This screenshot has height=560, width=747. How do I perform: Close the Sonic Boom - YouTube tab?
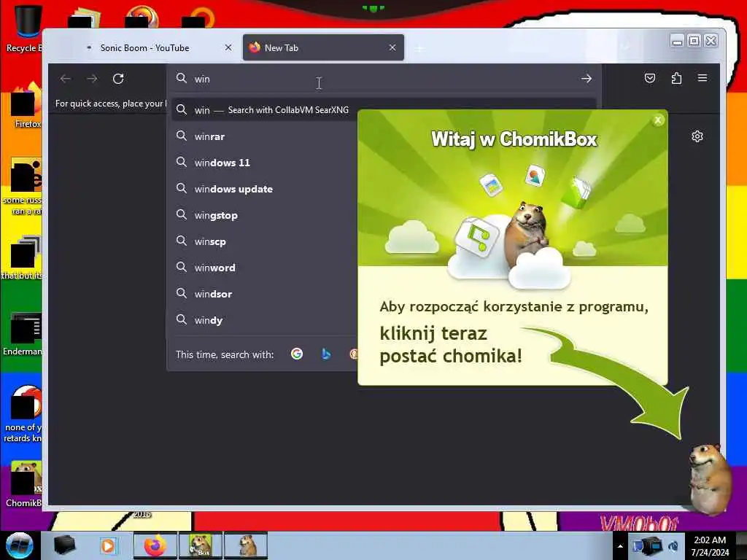(x=228, y=47)
